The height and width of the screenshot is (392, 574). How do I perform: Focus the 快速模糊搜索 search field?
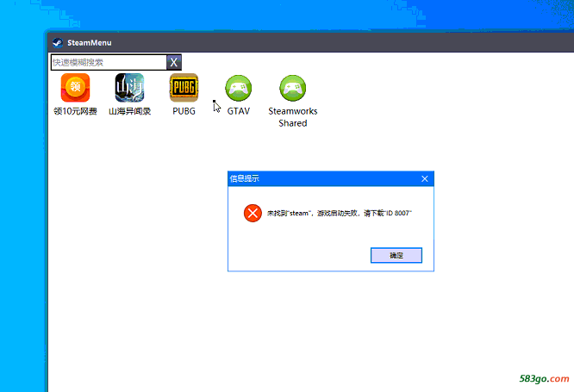(109, 62)
